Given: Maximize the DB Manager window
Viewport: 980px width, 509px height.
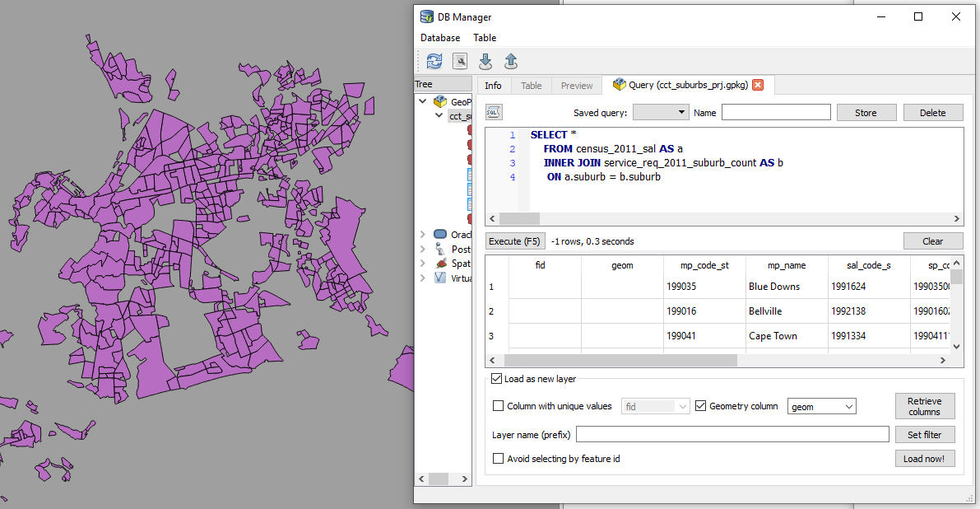Looking at the screenshot, I should 918,16.
